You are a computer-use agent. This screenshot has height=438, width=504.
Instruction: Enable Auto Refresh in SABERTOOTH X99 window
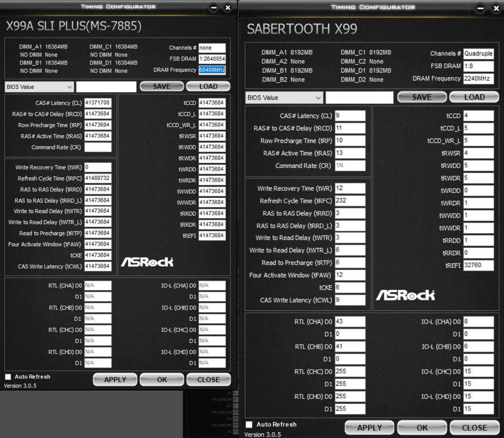[x=249, y=424]
